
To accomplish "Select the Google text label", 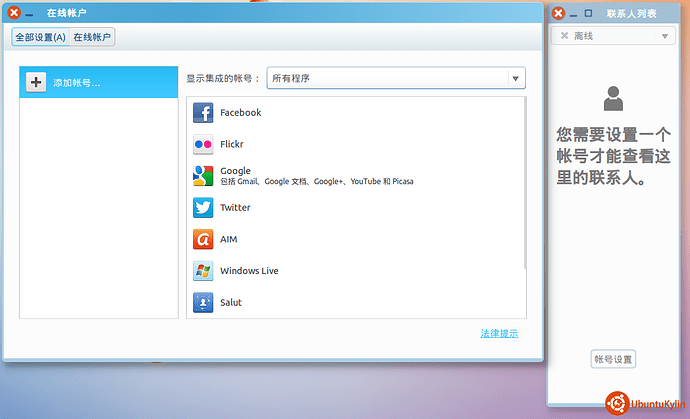I will pos(235,171).
